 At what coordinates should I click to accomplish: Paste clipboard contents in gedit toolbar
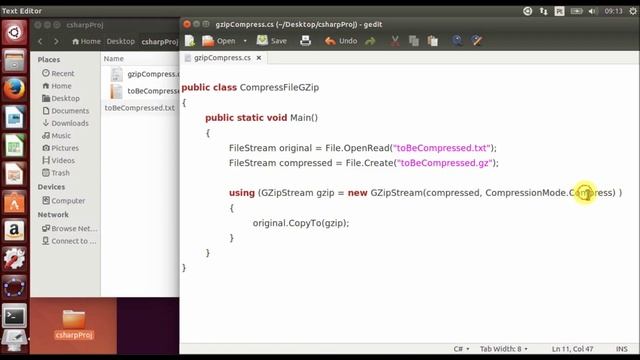click(433, 41)
